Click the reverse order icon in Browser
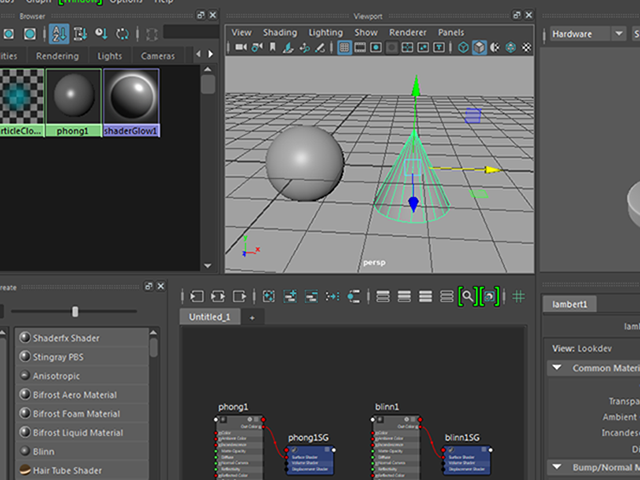Viewport: 640px width, 480px height. (x=122, y=34)
